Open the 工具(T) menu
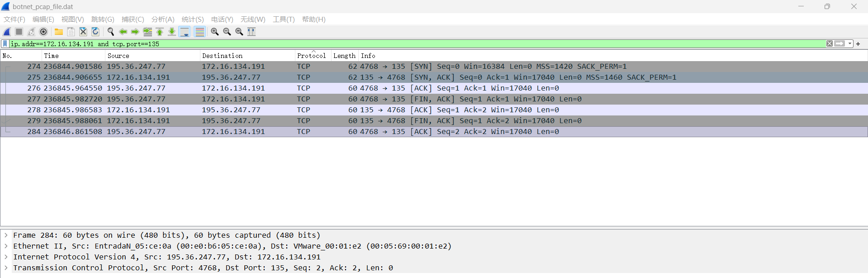868x278 pixels. 284,19
